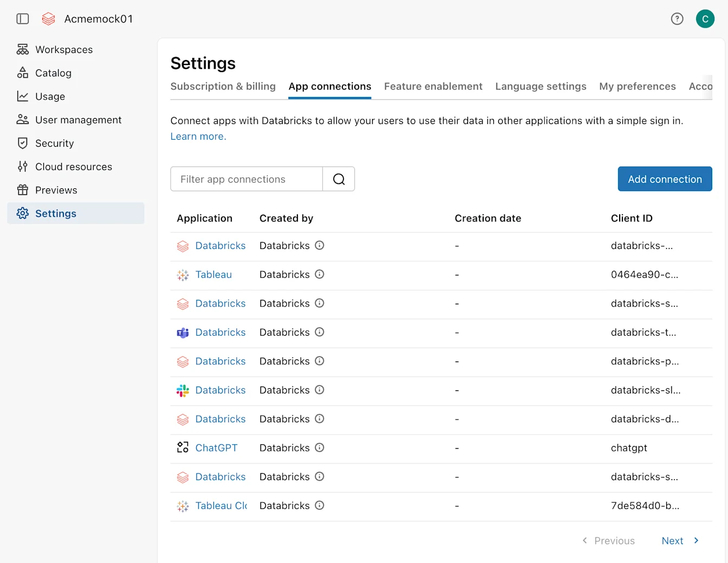Click the Catalog sidebar icon
The height and width of the screenshot is (563, 728).
point(23,73)
